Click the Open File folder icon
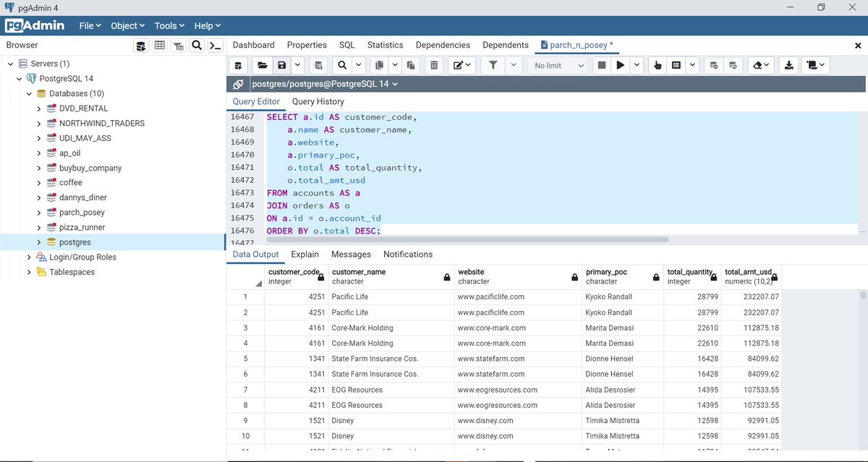The height and width of the screenshot is (462, 868). (263, 65)
